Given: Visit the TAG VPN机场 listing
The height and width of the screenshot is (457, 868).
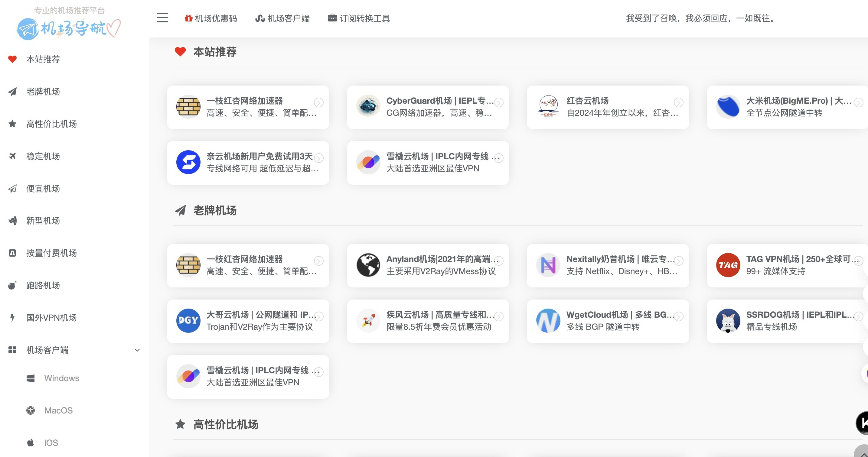Looking at the screenshot, I should pos(785,265).
